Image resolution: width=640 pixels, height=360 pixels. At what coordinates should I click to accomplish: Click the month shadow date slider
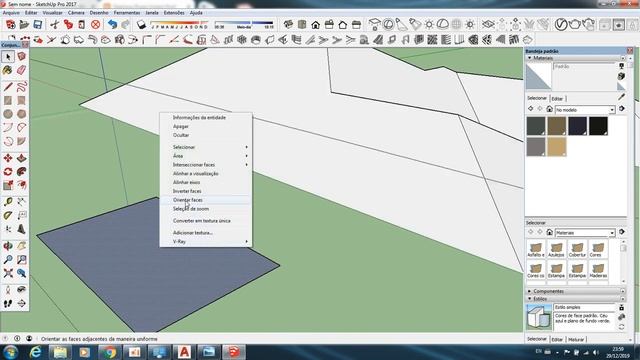[x=179, y=24]
